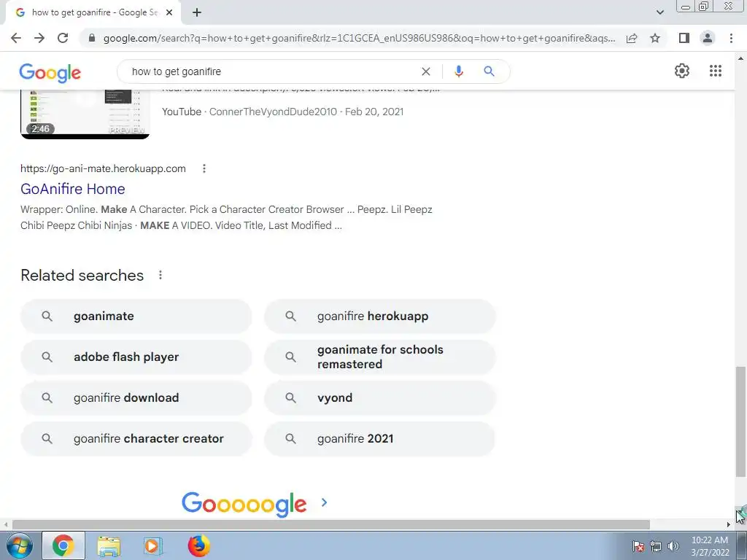Open Windows Explorer from taskbar
747x560 pixels.
(x=109, y=545)
